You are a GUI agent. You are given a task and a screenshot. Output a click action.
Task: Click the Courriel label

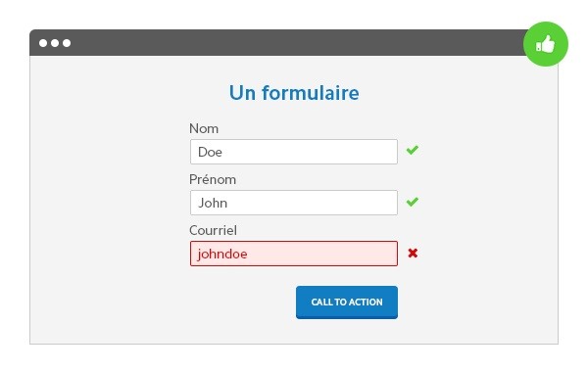coord(213,230)
